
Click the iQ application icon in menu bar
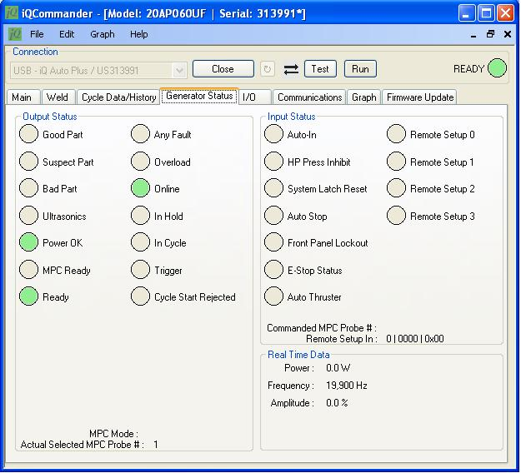pyautogui.click(x=14, y=34)
